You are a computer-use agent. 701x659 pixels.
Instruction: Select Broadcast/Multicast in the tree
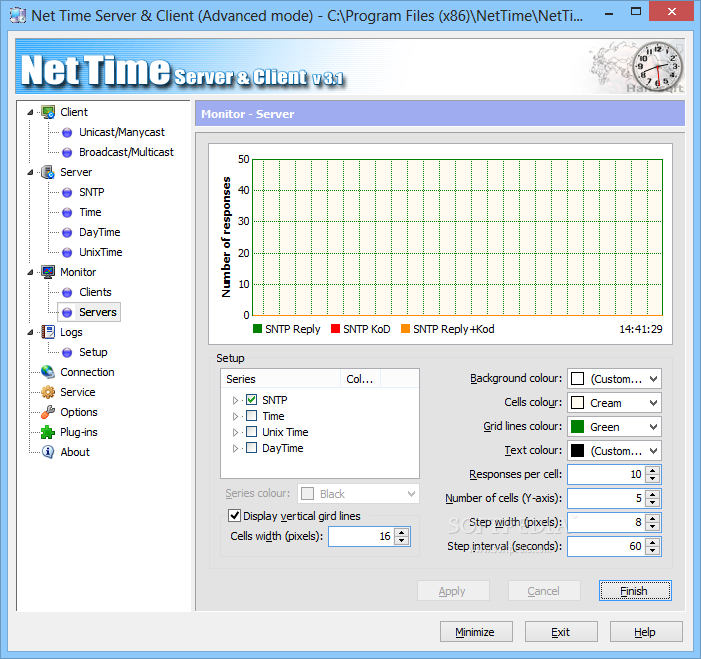126,152
